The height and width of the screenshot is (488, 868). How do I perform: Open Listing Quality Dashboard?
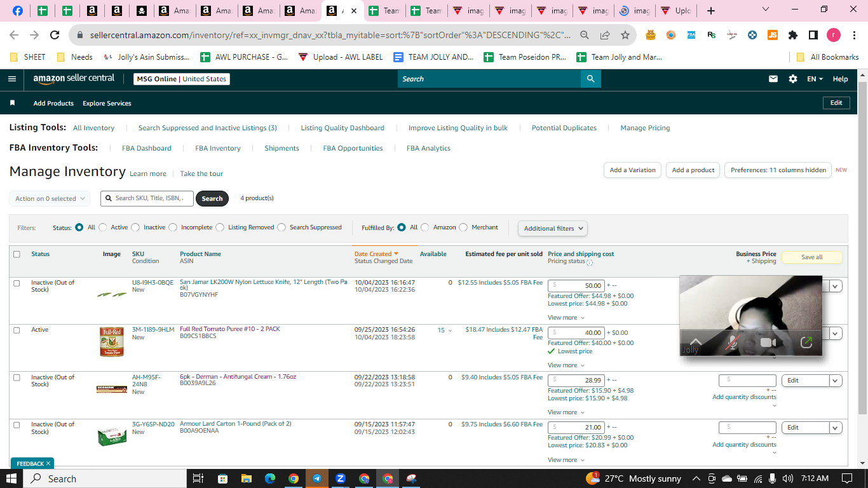click(342, 128)
